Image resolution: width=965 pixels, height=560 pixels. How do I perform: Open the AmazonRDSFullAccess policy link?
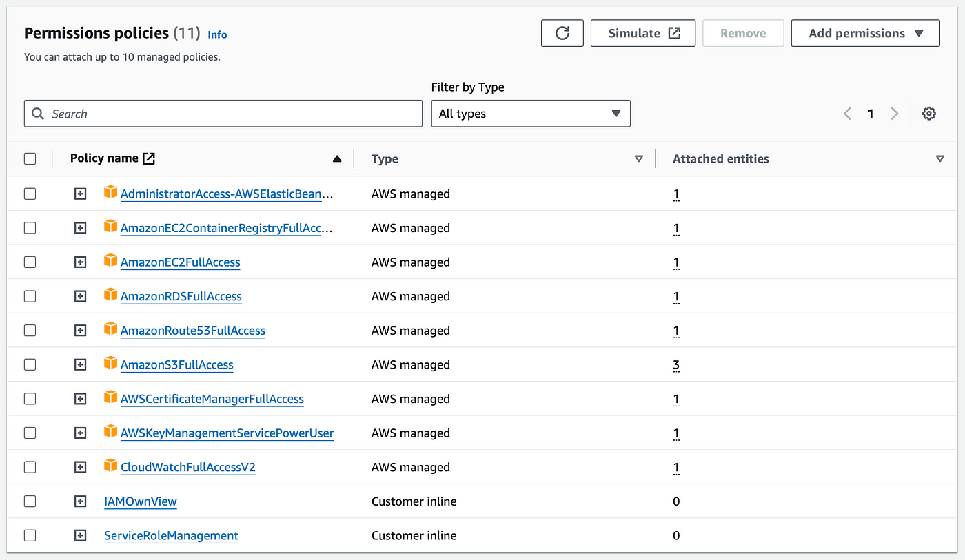click(181, 297)
